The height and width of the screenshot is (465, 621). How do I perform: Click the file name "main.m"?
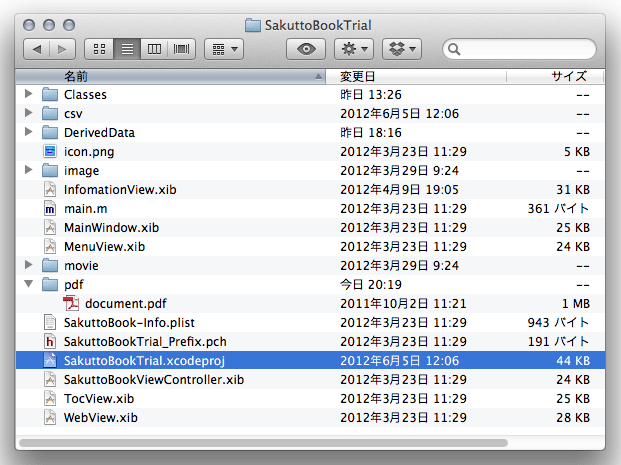[86, 209]
